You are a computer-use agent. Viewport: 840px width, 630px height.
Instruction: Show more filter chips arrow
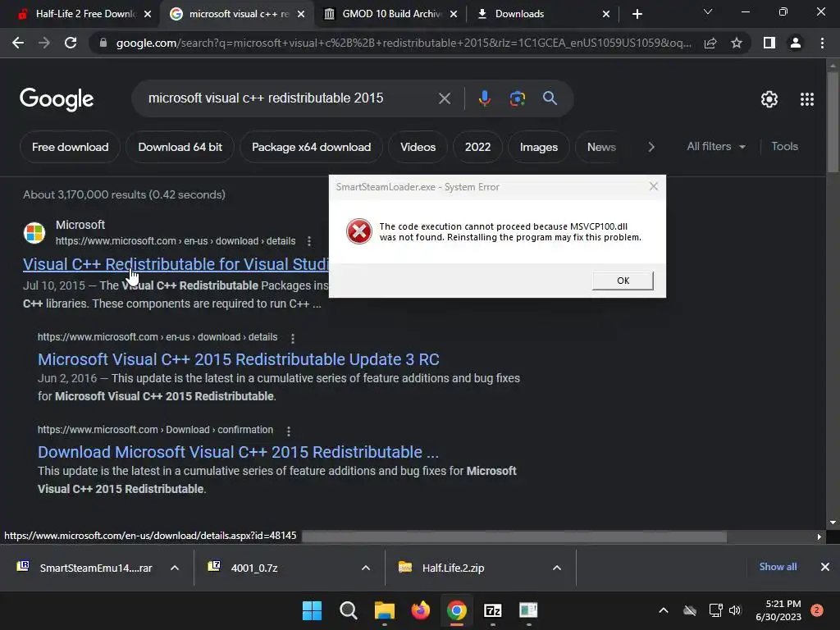[651, 147]
